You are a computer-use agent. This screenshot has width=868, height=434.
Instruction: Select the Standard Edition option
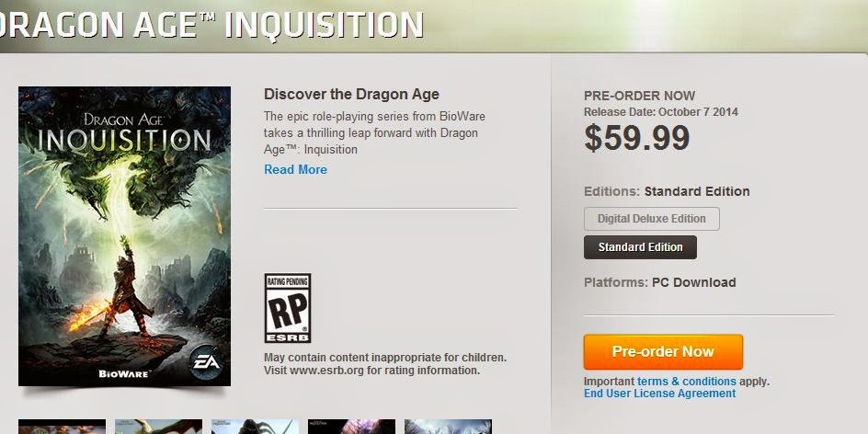click(640, 247)
